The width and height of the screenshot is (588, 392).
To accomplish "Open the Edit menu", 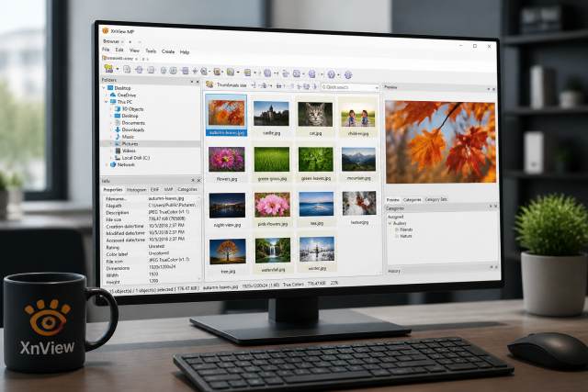I will [x=119, y=50].
